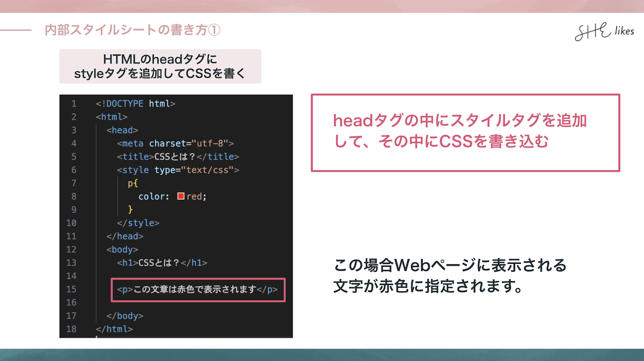Click the red color swatch before 'red;'

[181, 196]
